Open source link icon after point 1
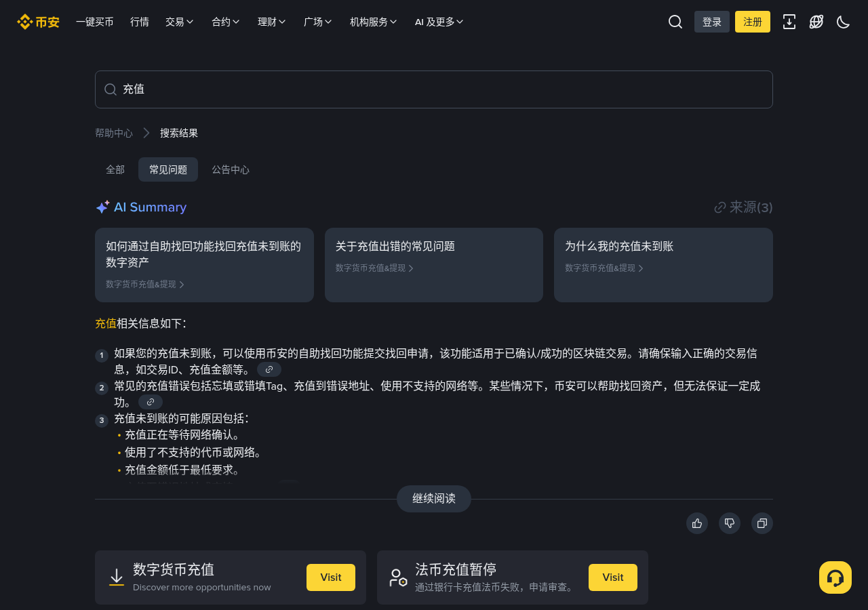The width and height of the screenshot is (868, 610). (269, 369)
